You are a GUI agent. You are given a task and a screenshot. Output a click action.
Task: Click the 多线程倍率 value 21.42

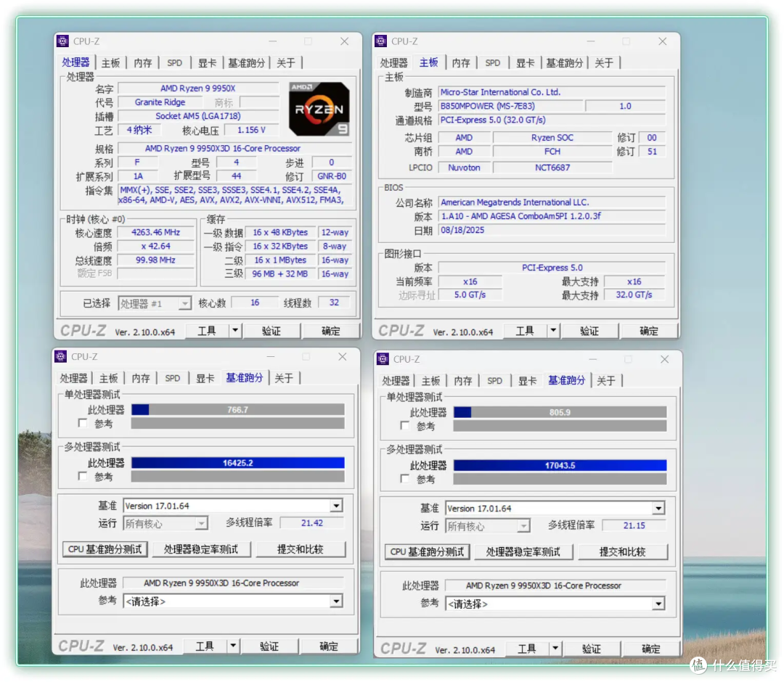[x=312, y=523]
